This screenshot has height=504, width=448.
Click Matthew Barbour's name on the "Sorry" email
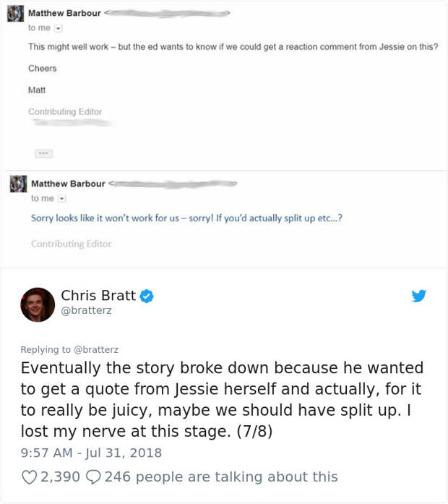[x=68, y=184]
